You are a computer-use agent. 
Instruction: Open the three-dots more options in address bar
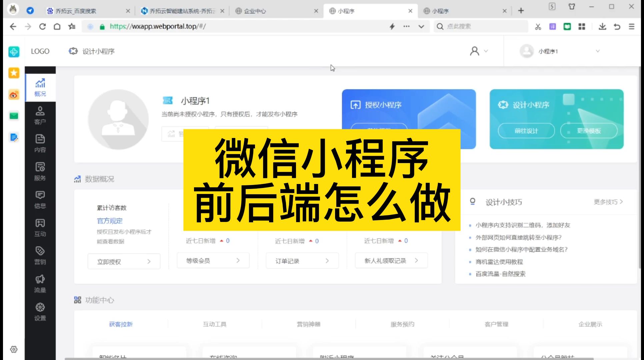(x=406, y=26)
